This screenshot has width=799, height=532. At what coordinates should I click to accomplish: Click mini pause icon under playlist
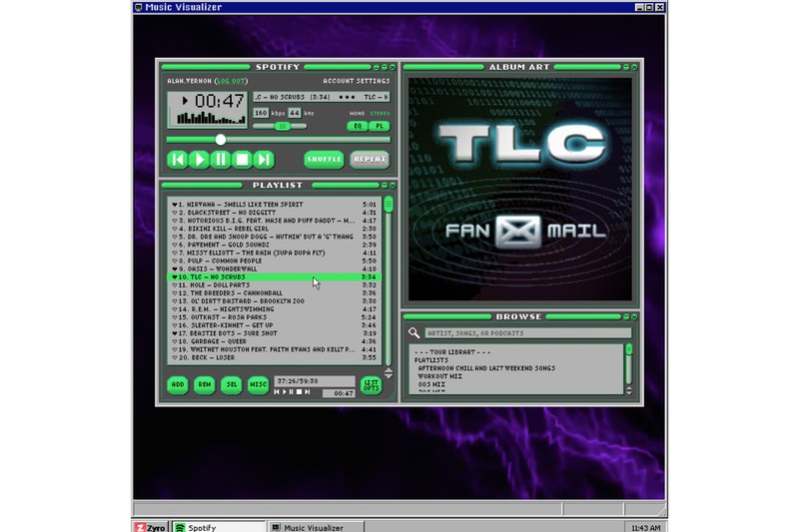pos(292,392)
